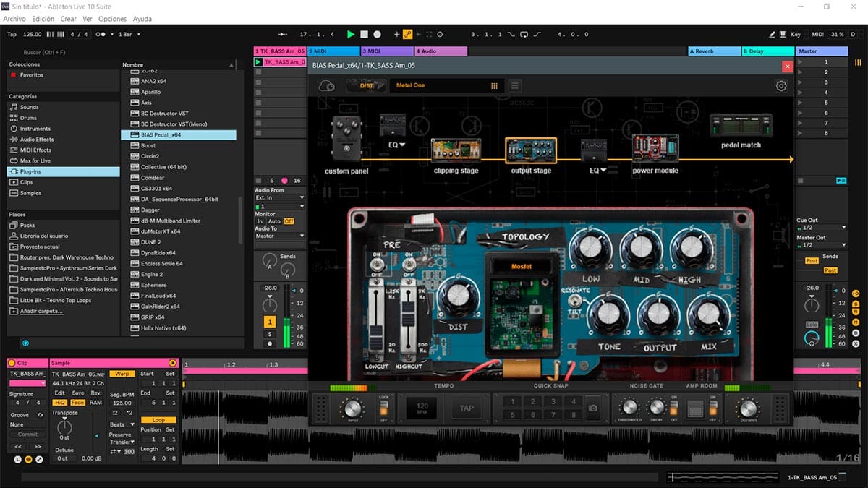
Task: Click Quick Snap slot 1
Action: click(x=513, y=402)
